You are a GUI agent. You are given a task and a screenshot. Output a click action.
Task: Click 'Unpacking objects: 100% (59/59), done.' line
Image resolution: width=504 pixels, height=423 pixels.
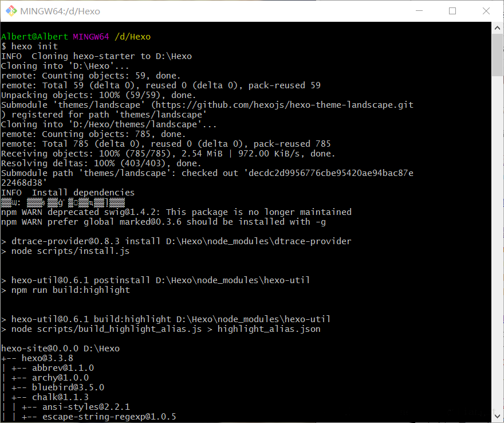[99, 95]
